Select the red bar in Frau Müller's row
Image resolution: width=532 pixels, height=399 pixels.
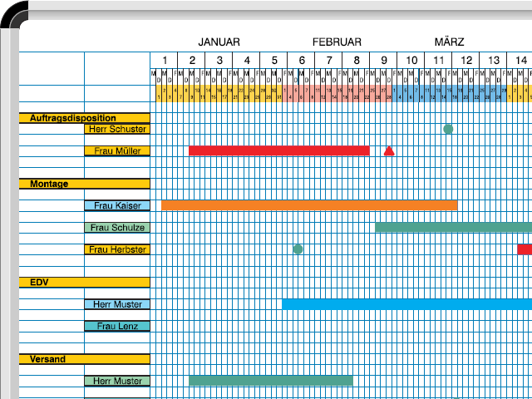coord(278,150)
